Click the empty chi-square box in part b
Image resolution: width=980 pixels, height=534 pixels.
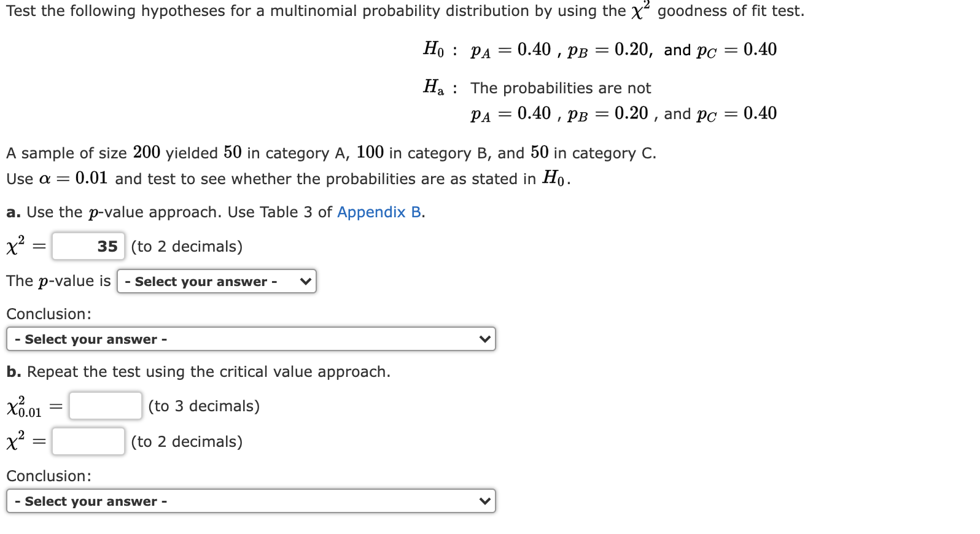pyautogui.click(x=88, y=441)
